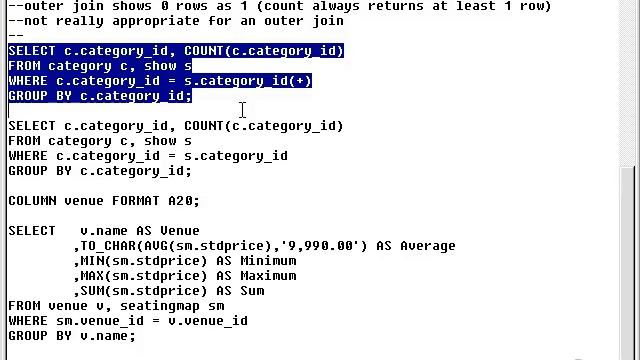Click the highlighted 'GROUP BY c.category_id;' line
The width and height of the screenshot is (640, 360).
[100, 96]
